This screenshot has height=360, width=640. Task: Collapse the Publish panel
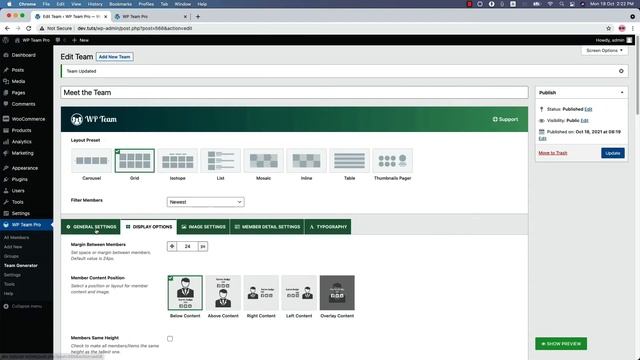pyautogui.click(x=622, y=93)
